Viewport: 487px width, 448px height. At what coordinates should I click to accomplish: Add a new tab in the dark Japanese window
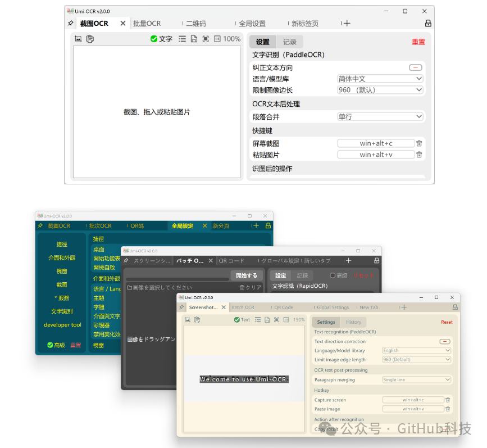tap(348, 260)
